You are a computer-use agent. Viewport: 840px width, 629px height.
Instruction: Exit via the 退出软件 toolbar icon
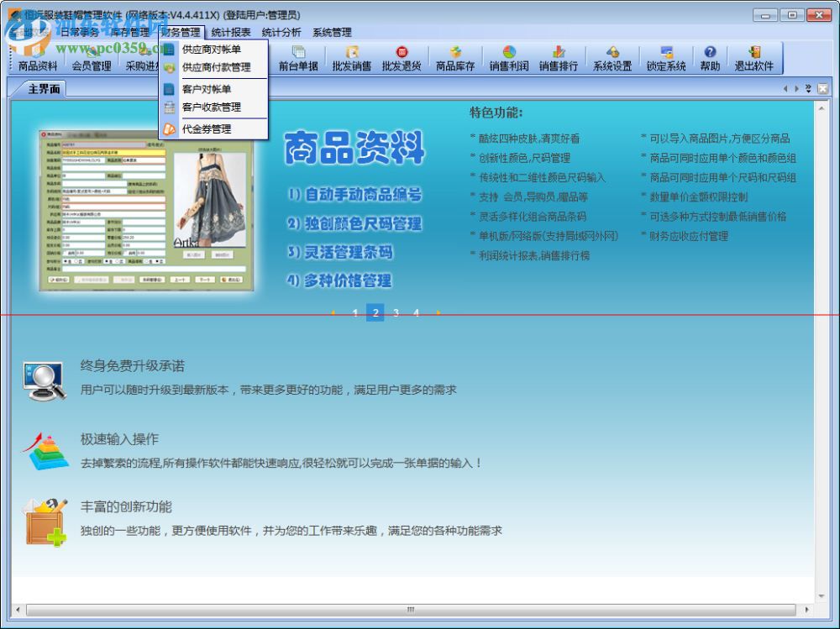[755, 60]
